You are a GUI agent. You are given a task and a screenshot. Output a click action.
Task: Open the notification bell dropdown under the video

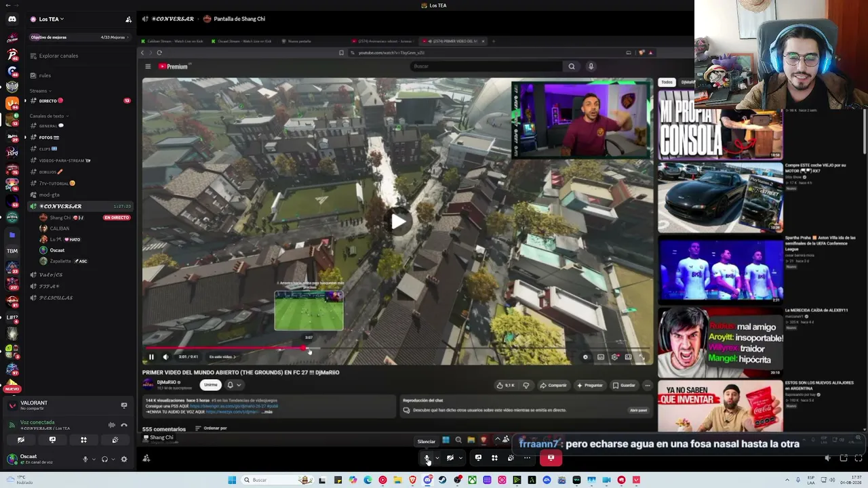pyautogui.click(x=233, y=385)
